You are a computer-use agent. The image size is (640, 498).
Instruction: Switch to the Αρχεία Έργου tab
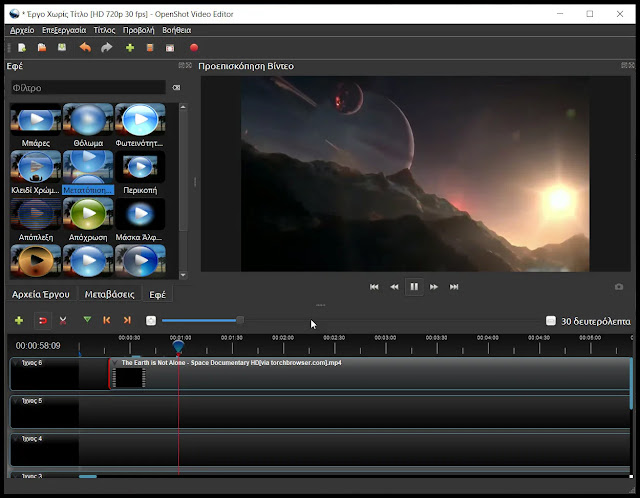coord(40,294)
